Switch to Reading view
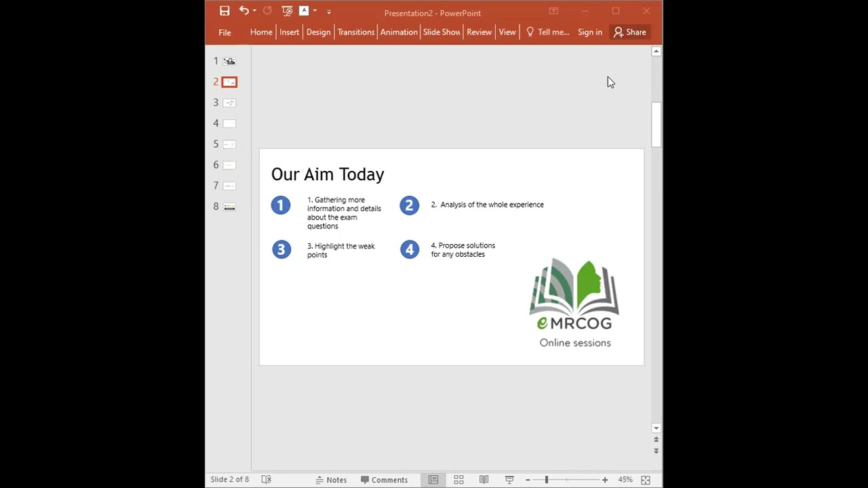The image size is (868, 488). [x=484, y=480]
